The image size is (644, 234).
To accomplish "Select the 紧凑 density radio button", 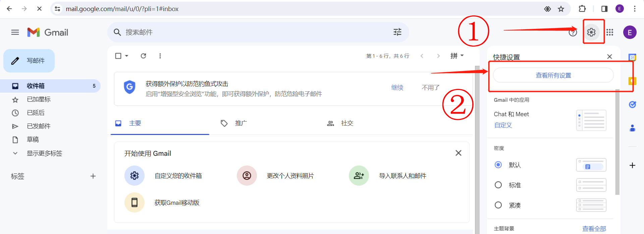I will tap(498, 205).
